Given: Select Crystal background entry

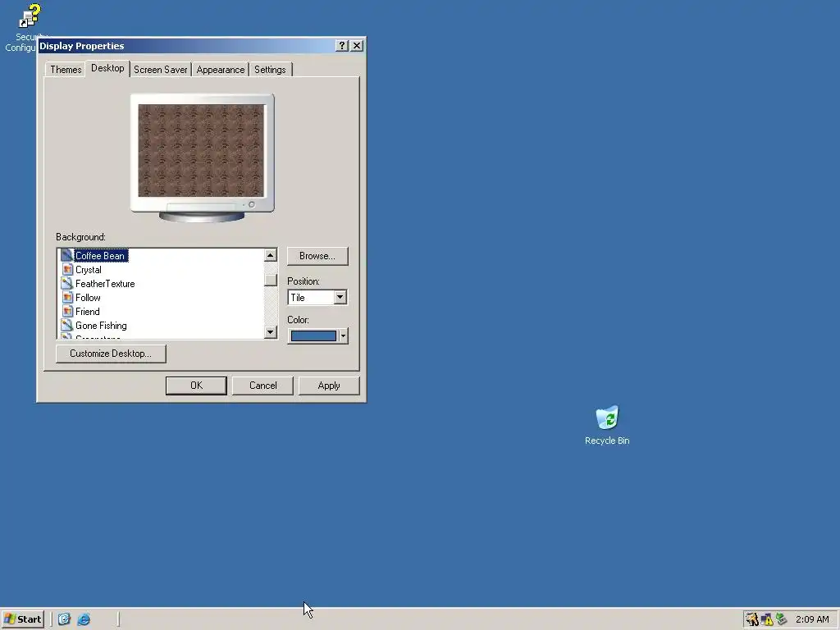Looking at the screenshot, I should 89,269.
